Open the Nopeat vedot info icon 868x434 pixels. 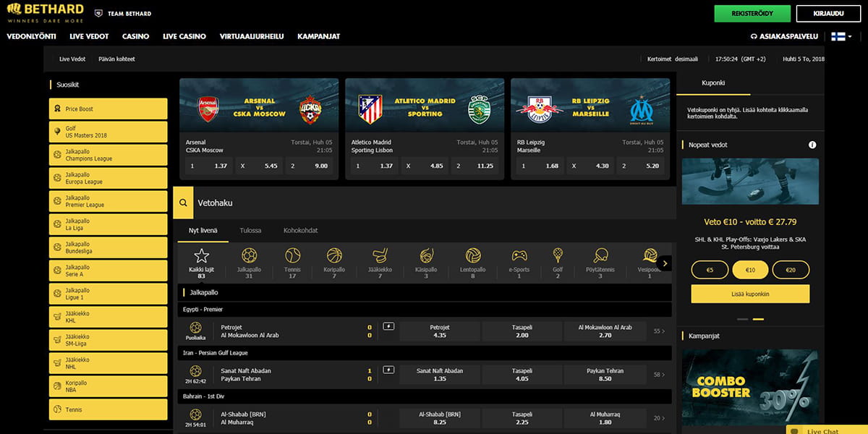[x=812, y=145]
